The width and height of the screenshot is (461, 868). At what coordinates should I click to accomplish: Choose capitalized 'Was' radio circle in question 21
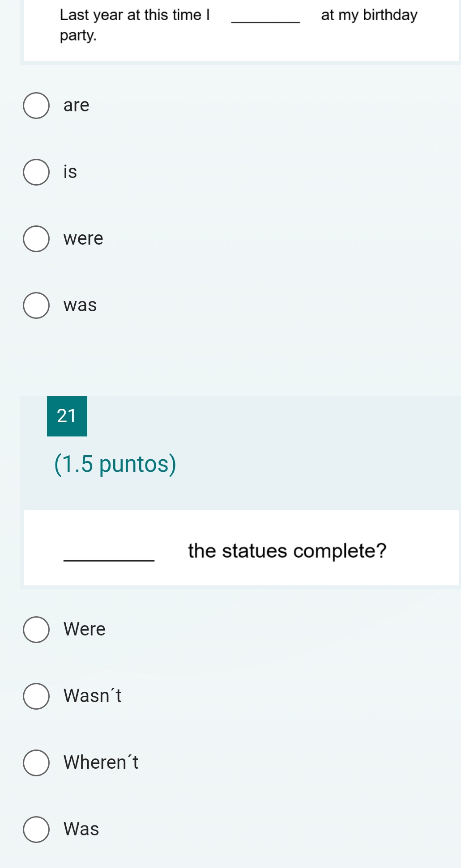point(36,830)
